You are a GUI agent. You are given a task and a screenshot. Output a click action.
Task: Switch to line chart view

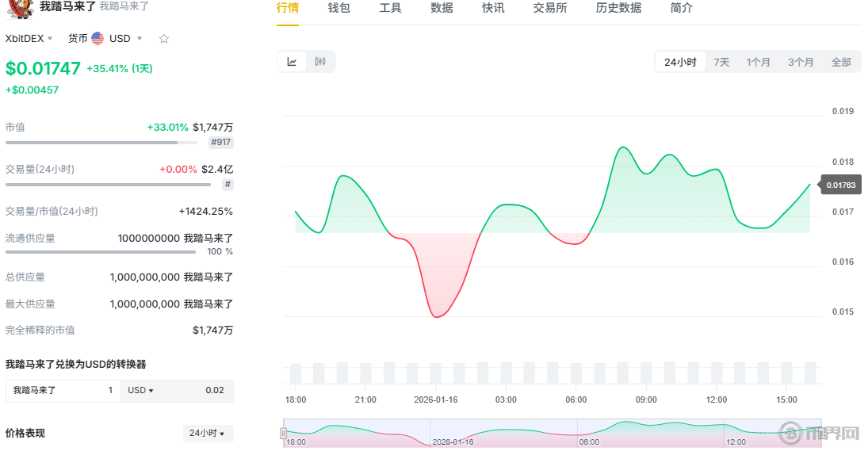coord(292,62)
